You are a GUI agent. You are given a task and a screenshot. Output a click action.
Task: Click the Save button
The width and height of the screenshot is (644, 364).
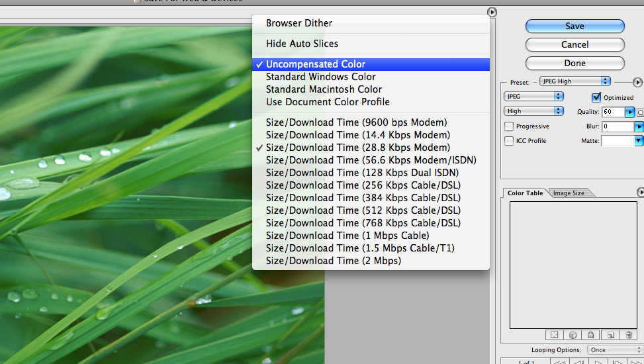[575, 26]
